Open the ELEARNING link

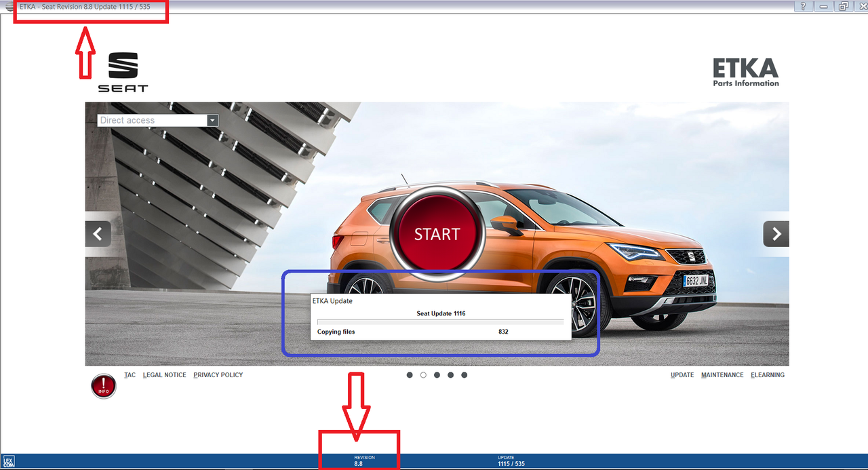(x=768, y=375)
